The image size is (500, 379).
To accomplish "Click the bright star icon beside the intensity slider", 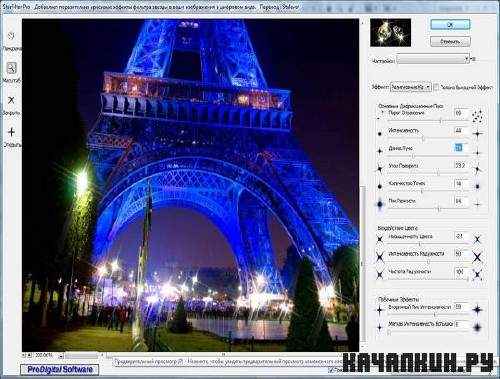I will [478, 134].
